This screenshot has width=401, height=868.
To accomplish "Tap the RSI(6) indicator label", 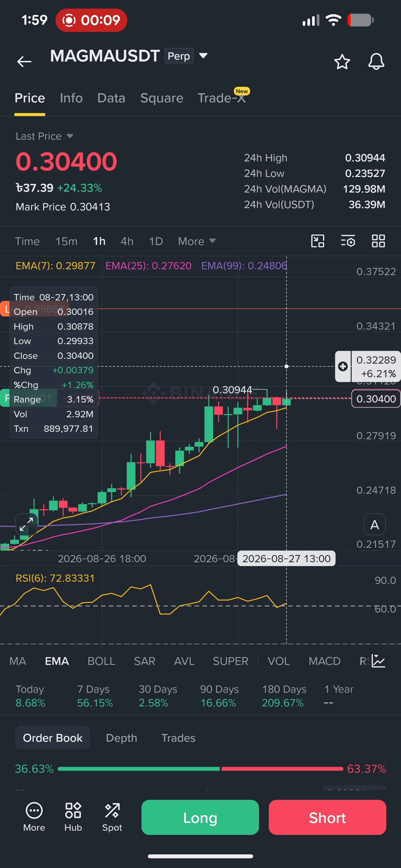I will coord(55,578).
